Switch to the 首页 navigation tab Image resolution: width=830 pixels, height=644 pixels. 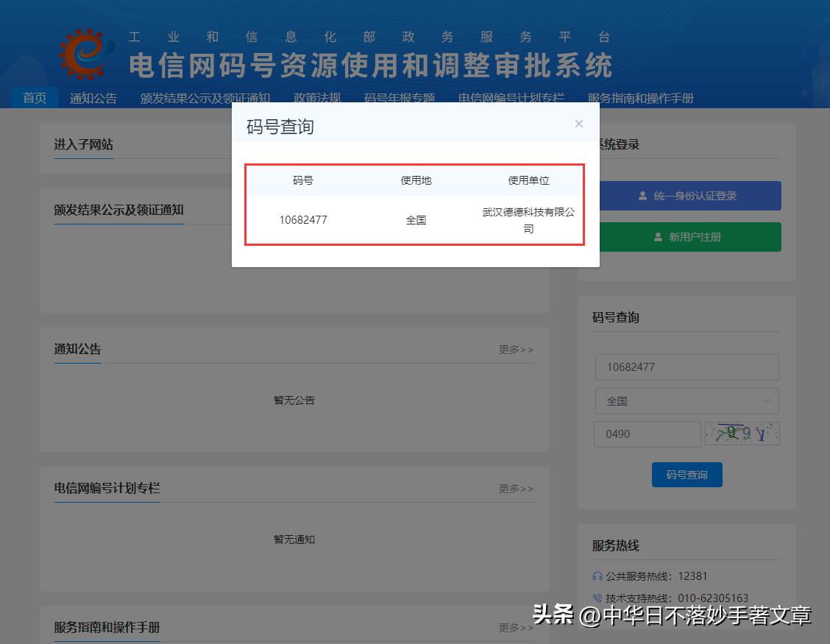coord(34,96)
